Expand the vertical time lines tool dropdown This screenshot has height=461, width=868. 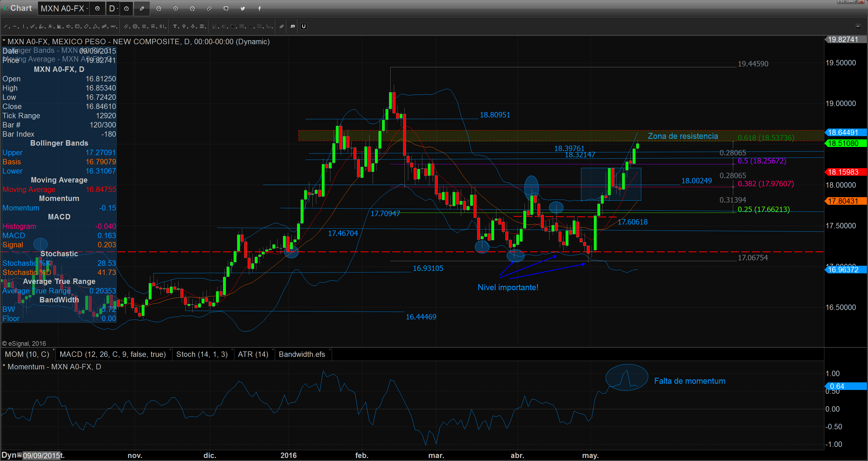point(166,28)
